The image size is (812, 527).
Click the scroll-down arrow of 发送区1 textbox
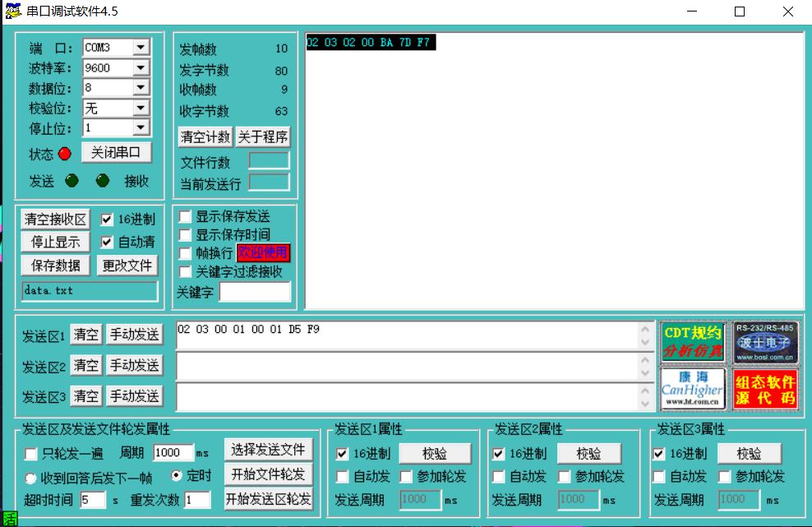tap(645, 342)
